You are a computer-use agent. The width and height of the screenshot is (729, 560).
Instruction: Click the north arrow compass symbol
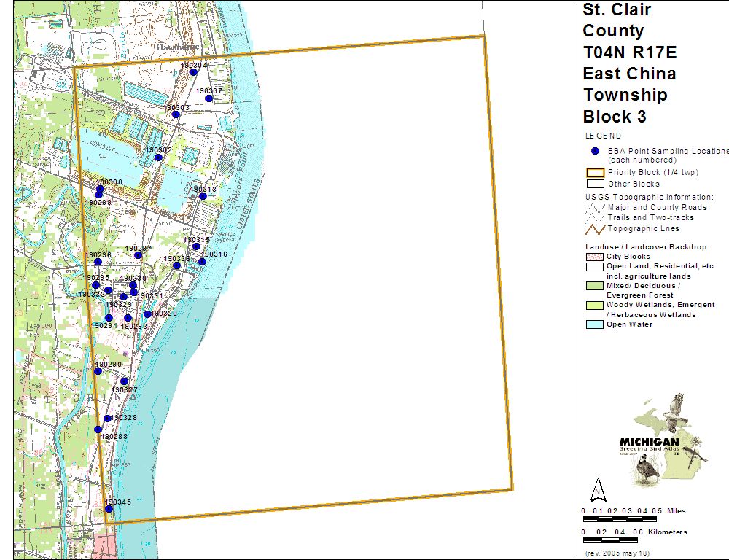tap(596, 489)
